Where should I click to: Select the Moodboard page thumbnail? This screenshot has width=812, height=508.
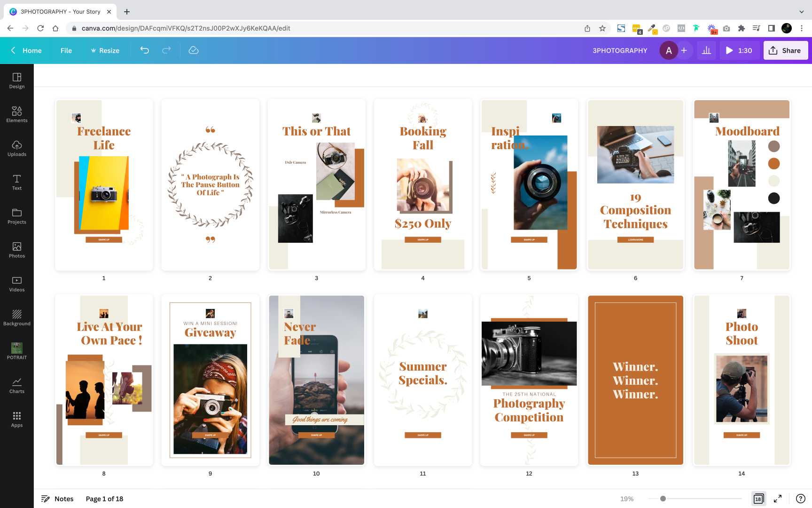pyautogui.click(x=742, y=184)
